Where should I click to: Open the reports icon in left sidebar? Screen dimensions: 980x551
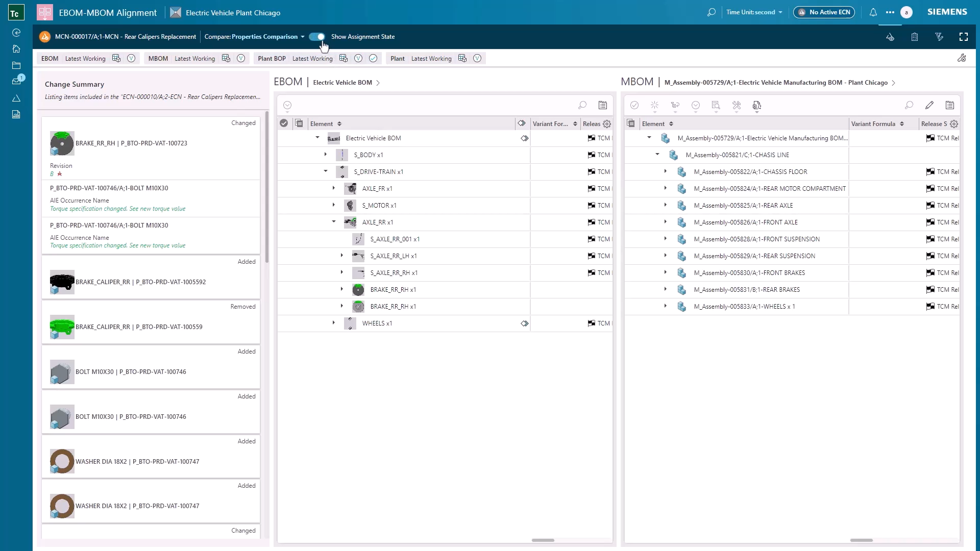(x=16, y=114)
